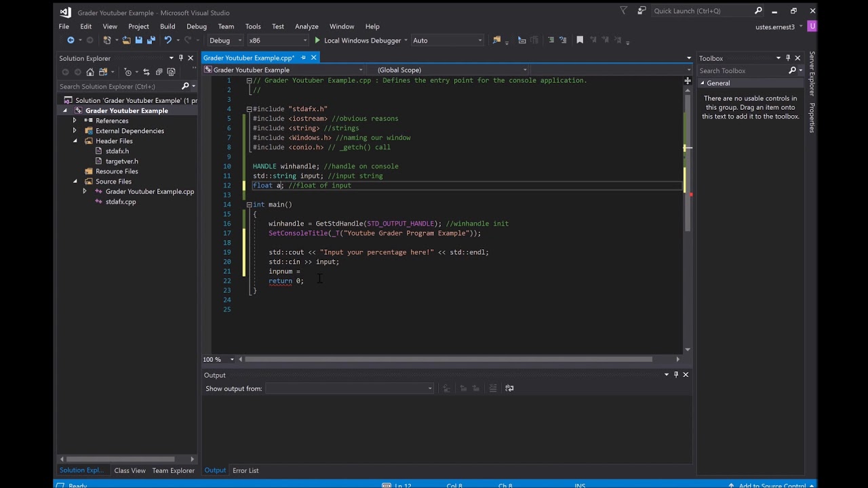Open the 100 % zoom level dropdown
Image resolution: width=868 pixels, height=488 pixels.
(x=232, y=359)
